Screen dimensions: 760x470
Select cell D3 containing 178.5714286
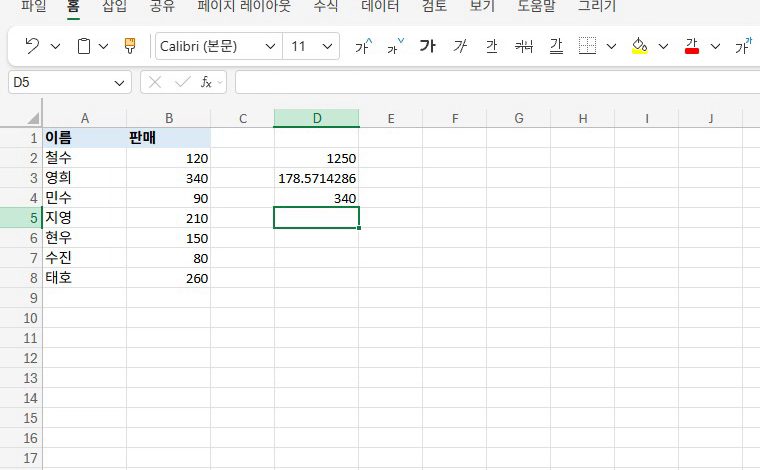coord(317,178)
